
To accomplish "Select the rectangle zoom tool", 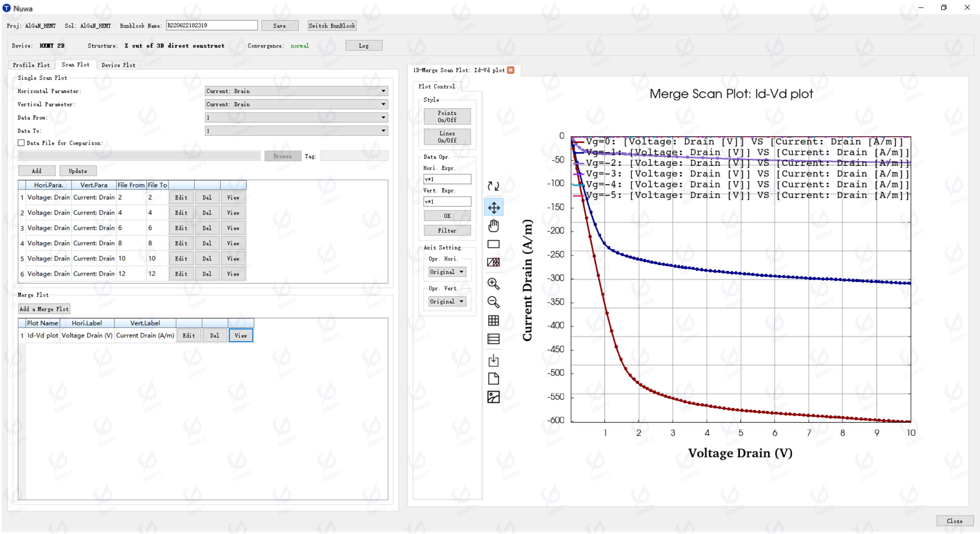I will click(x=493, y=244).
